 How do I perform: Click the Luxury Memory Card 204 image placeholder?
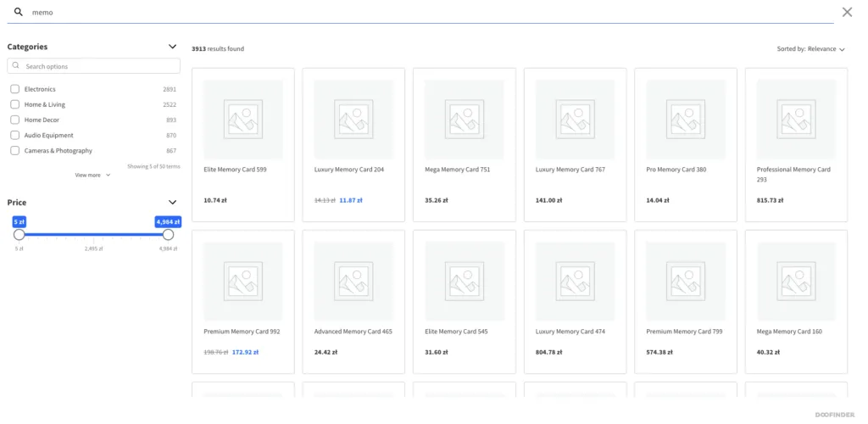pyautogui.click(x=353, y=120)
